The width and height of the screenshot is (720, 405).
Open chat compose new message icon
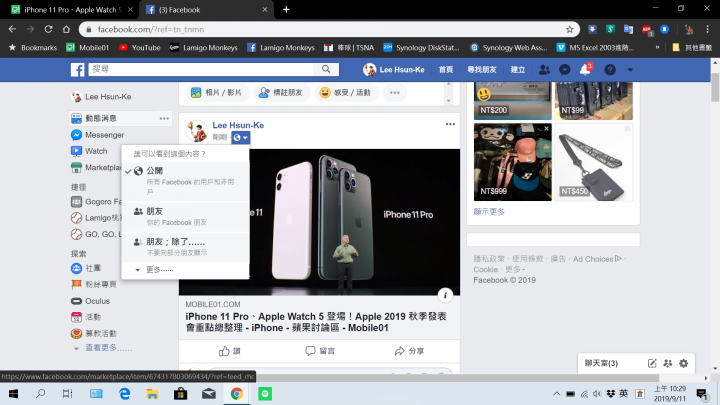point(652,363)
